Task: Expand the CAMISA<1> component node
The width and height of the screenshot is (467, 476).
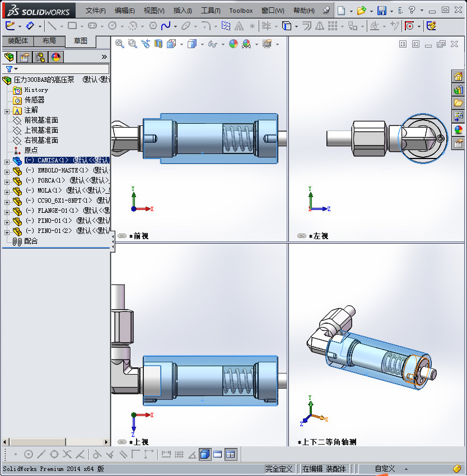Action: [7, 162]
